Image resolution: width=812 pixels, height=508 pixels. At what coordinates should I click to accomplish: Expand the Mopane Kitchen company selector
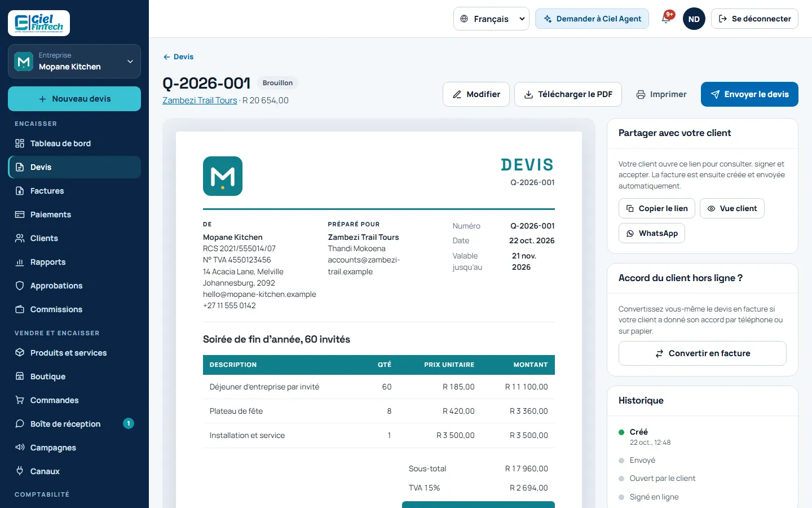point(74,61)
